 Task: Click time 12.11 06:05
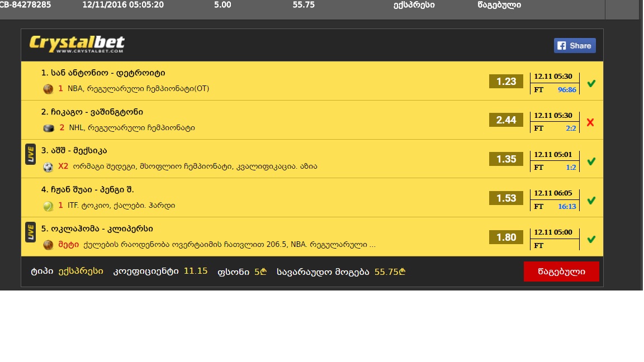(553, 193)
